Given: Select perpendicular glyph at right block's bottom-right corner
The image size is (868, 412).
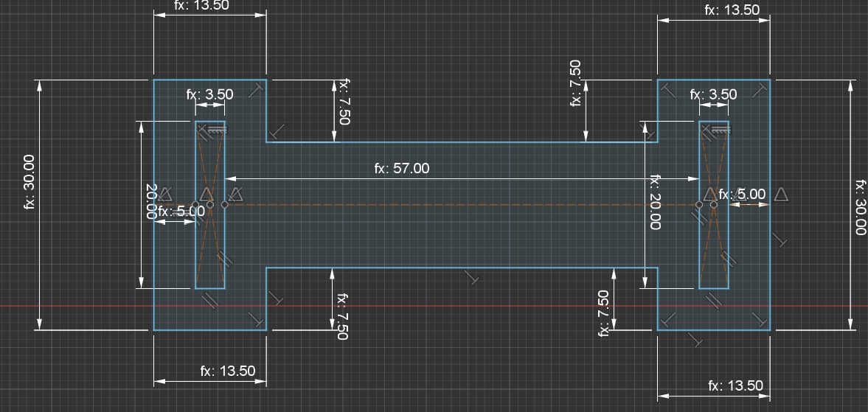Looking at the screenshot, I should (x=760, y=318).
